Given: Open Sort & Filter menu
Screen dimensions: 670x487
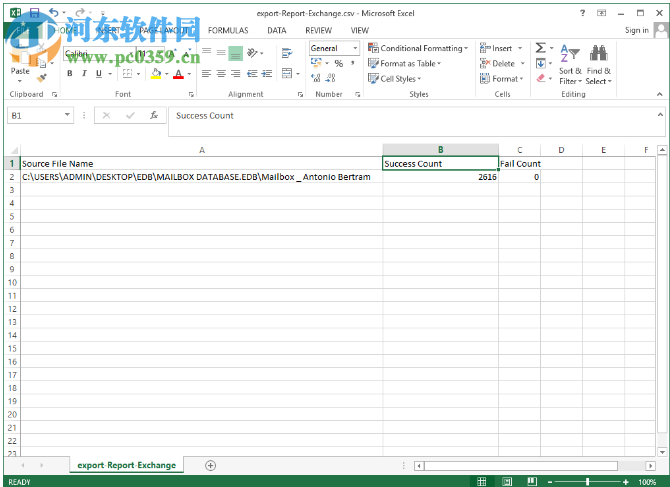Looking at the screenshot, I should pyautogui.click(x=570, y=64).
